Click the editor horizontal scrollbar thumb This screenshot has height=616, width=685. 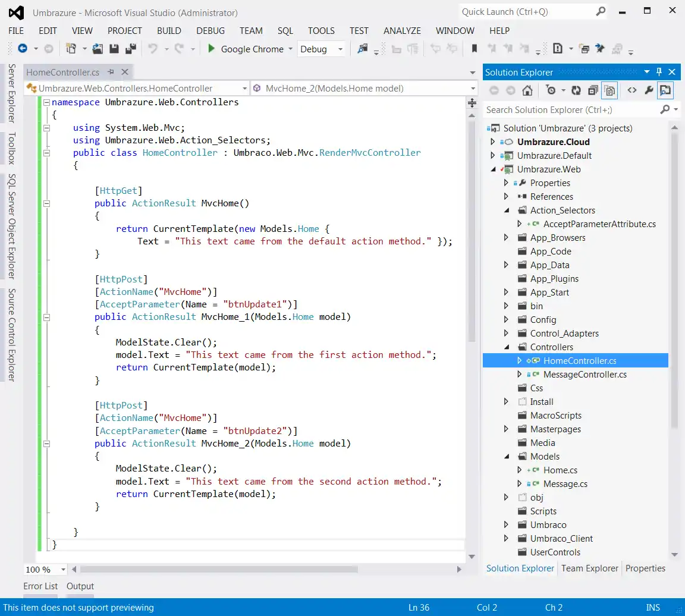tap(219, 569)
